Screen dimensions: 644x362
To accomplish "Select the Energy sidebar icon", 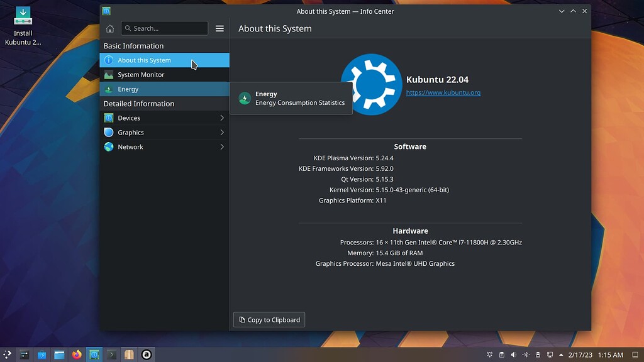I will coord(110,89).
